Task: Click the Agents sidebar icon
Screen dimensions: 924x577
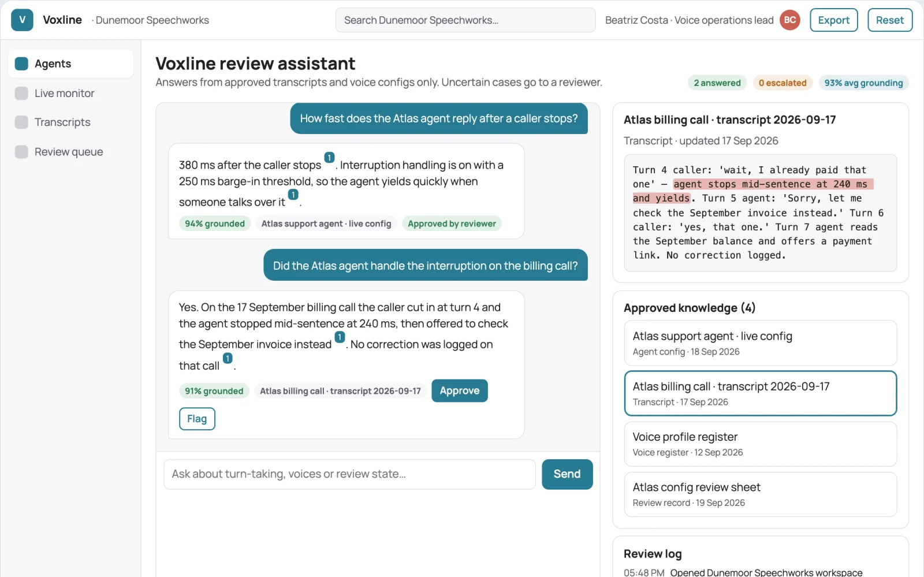Action: tap(21, 64)
